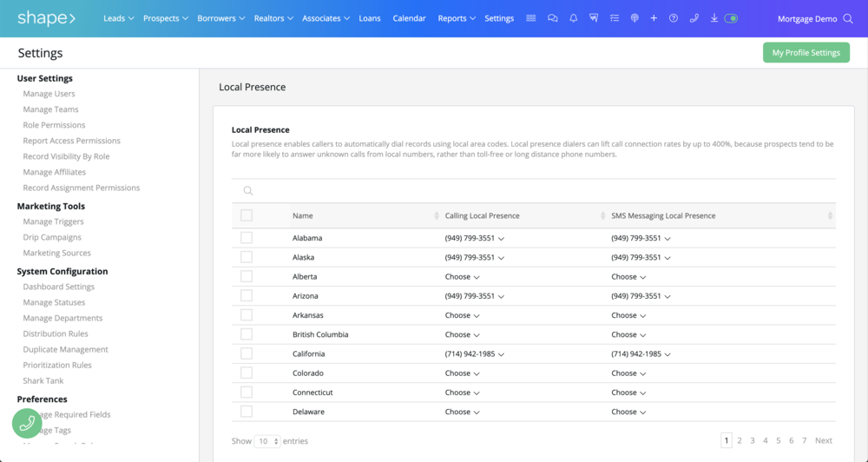Click the plus add-new icon
Viewport: 868px width, 462px height.
pos(654,18)
